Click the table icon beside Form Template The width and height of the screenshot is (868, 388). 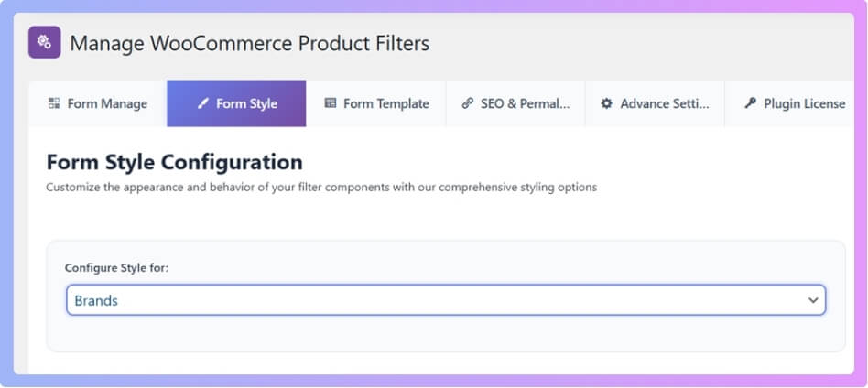click(330, 103)
